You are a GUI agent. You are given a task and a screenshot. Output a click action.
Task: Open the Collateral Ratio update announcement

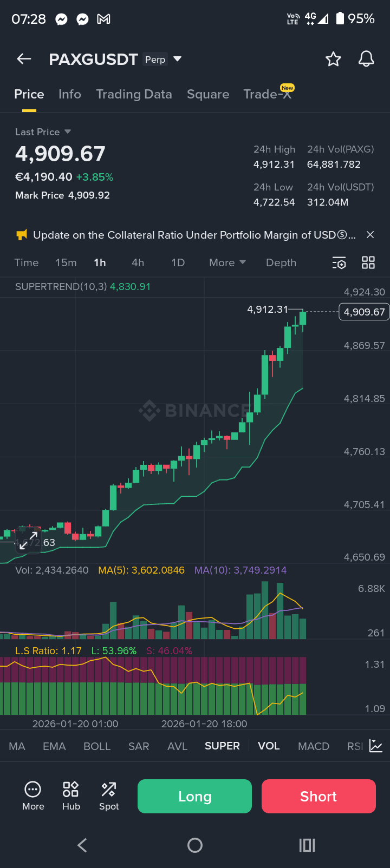click(194, 235)
